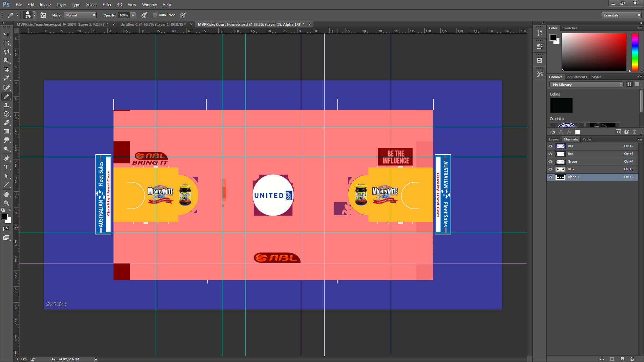Click the black color swatch in Libraries

(561, 106)
